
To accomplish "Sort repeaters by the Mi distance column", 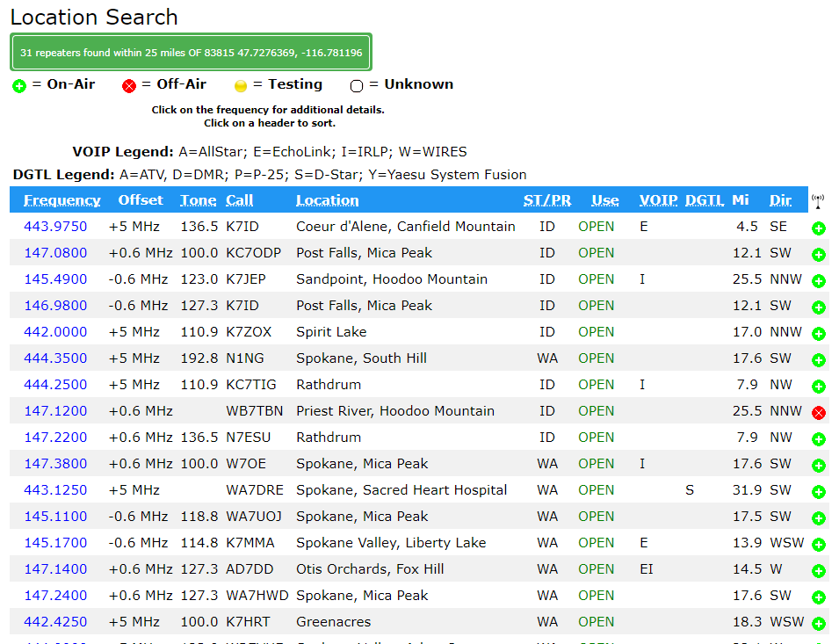I will coord(741,200).
